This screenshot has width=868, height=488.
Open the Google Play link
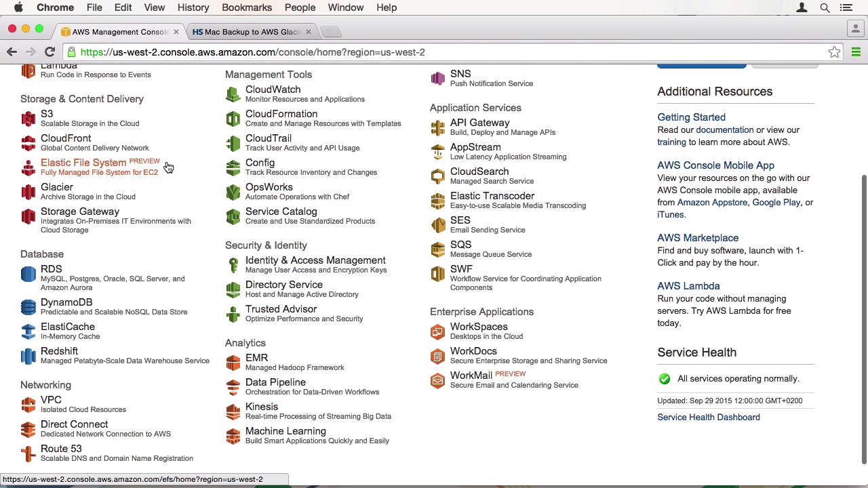776,203
